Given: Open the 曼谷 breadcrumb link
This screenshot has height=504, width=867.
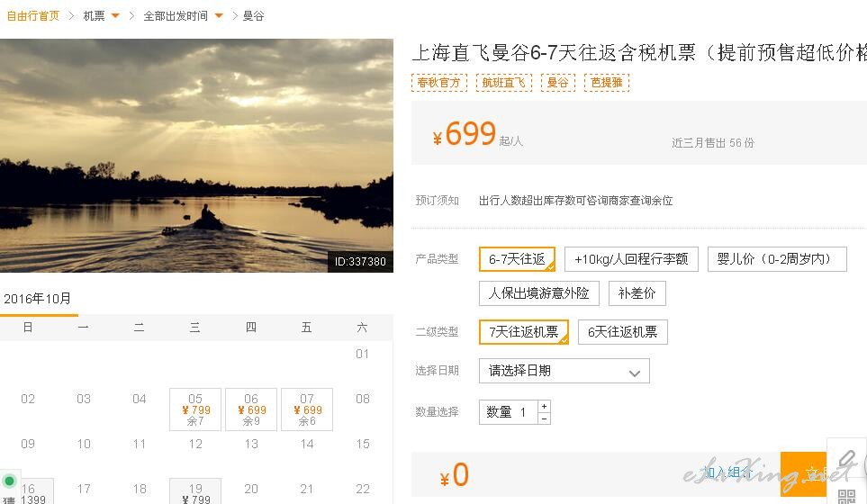Looking at the screenshot, I should 253,16.
